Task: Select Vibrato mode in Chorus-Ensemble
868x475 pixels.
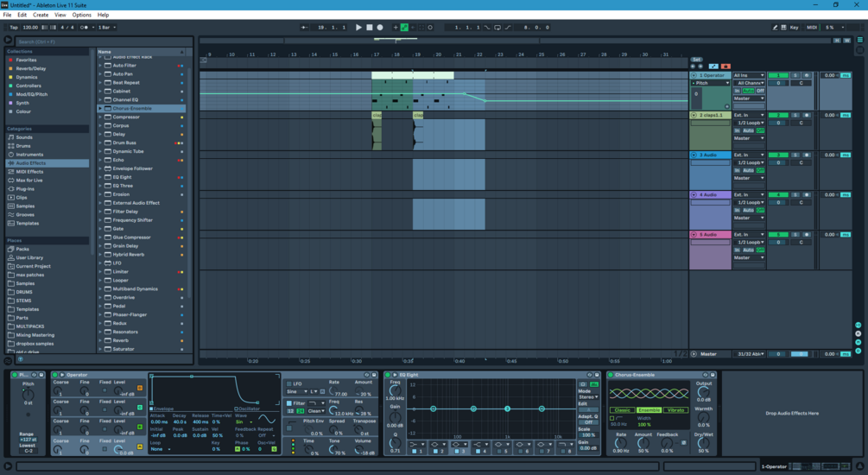Action: pyautogui.click(x=675, y=410)
